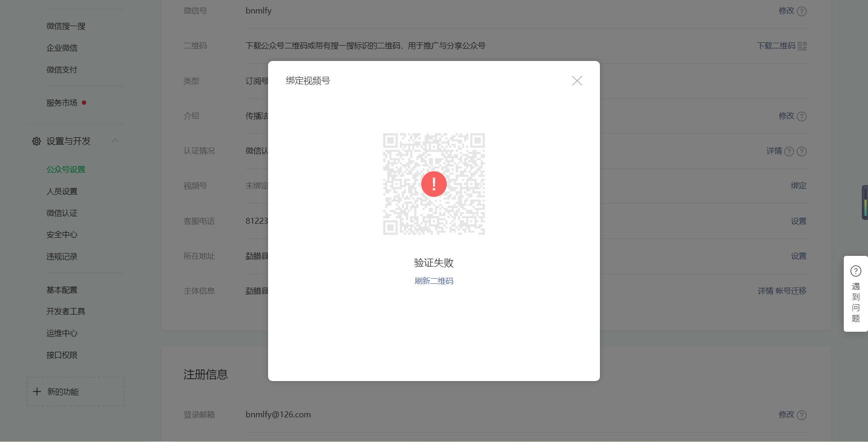Click the 遇到问题 text on the help widget

tap(856, 302)
